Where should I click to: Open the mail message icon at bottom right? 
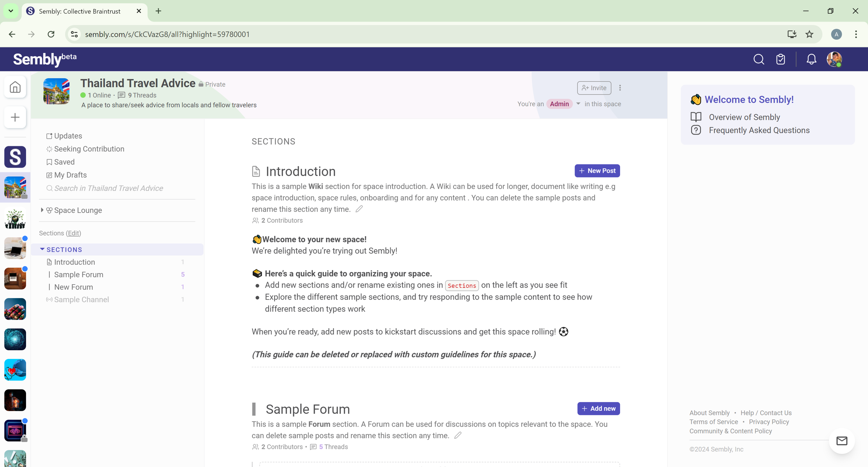point(842,441)
